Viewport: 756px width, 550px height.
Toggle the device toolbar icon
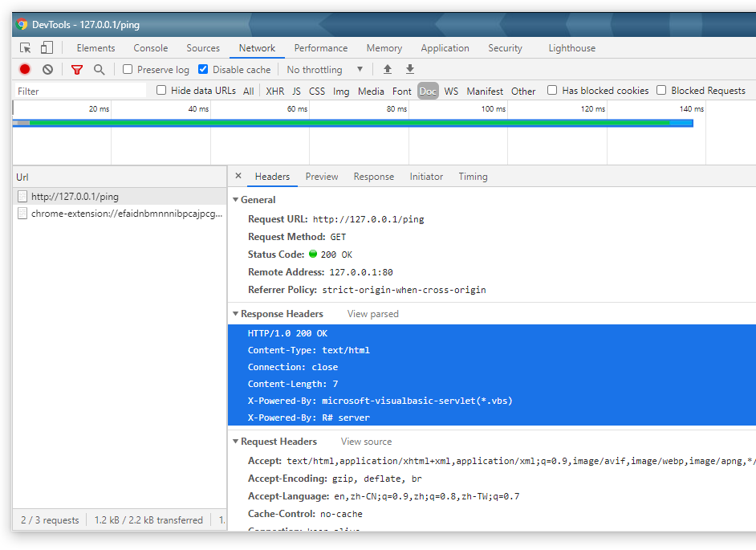pyautogui.click(x=47, y=48)
